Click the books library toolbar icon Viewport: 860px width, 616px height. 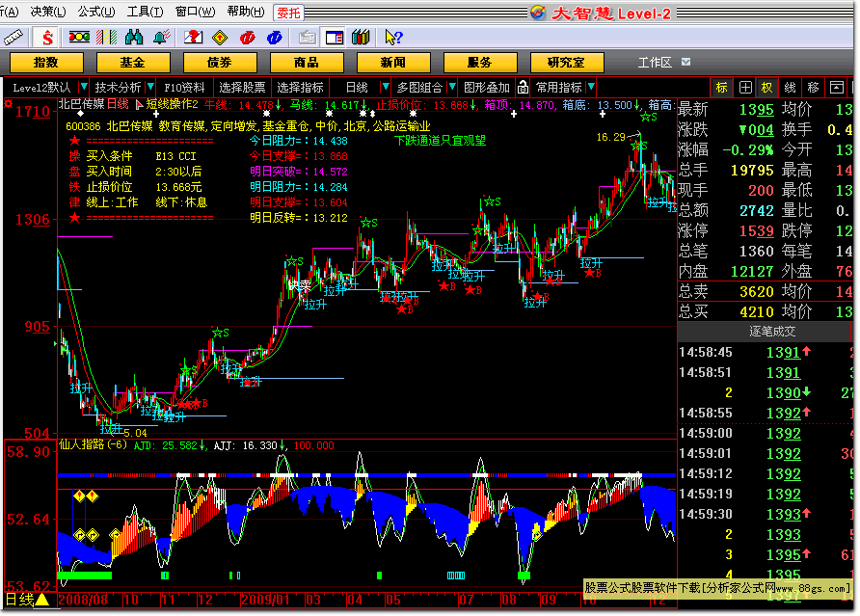[361, 38]
